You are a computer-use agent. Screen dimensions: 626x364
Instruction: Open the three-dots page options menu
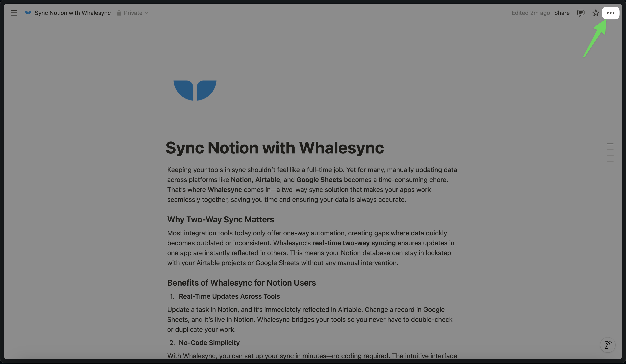[x=610, y=13]
